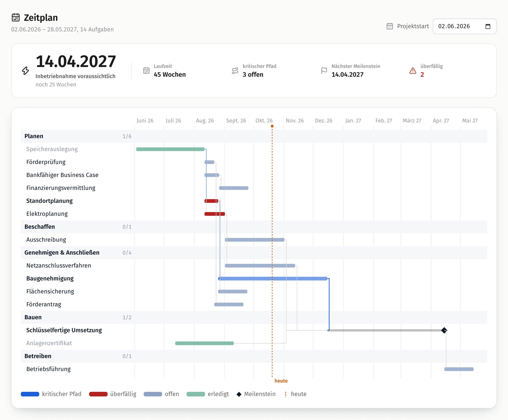This screenshot has height=420, width=508.
Task: Click the Zeitplan calendar icon in the header
Action: pyautogui.click(x=16, y=18)
